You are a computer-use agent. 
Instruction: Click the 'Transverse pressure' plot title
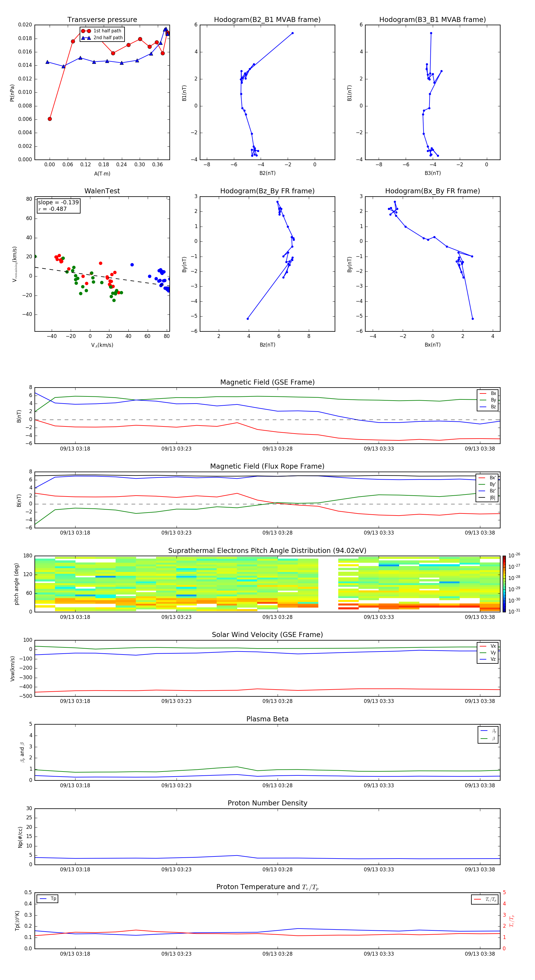pos(102,20)
